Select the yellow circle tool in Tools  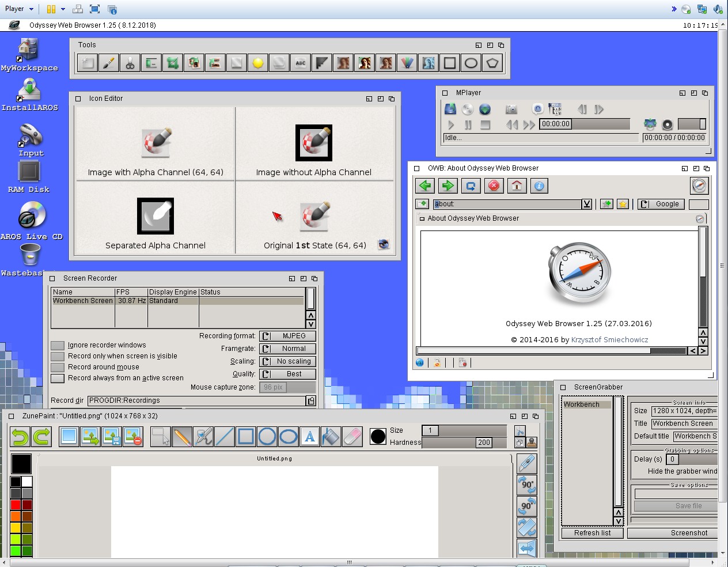tap(258, 63)
